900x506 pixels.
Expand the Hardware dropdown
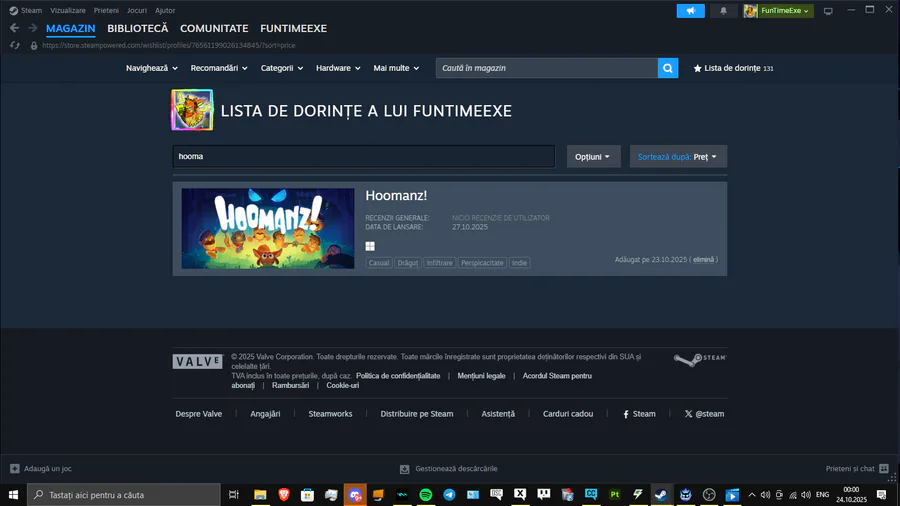coord(338,68)
